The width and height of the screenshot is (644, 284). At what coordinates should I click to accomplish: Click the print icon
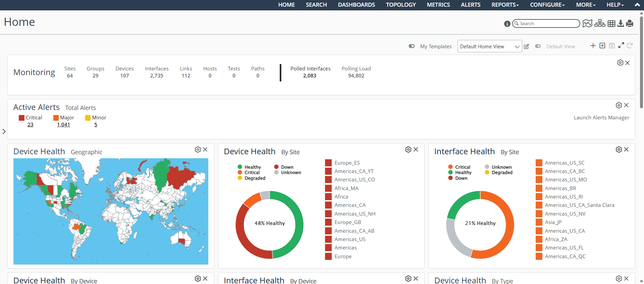[x=630, y=23]
